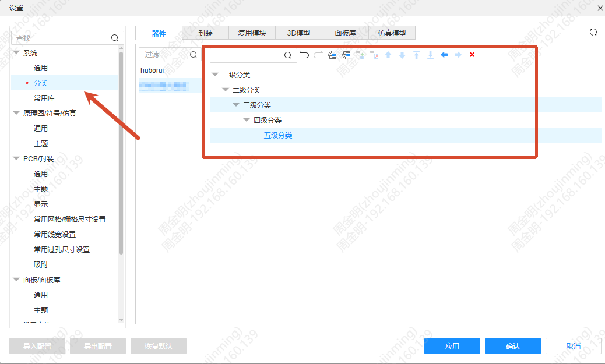Move category up with the up arrow
This screenshot has height=364, width=605.
tap(388, 55)
